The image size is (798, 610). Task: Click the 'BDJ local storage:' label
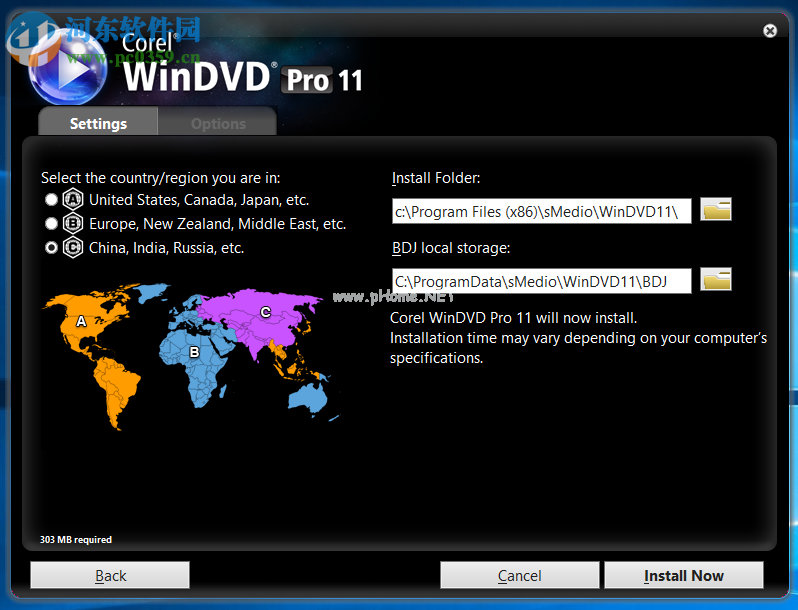[451, 248]
